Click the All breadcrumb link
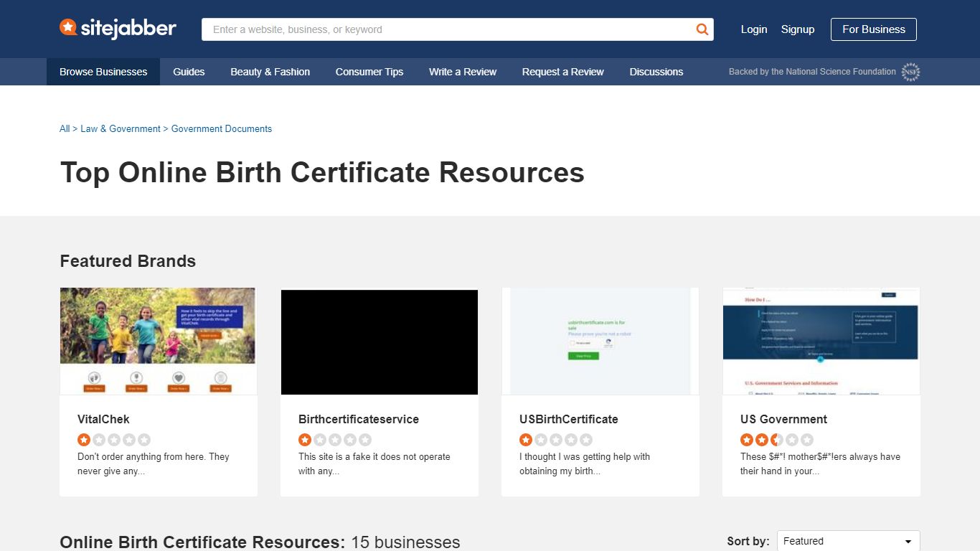Image resolution: width=980 pixels, height=551 pixels. point(65,129)
